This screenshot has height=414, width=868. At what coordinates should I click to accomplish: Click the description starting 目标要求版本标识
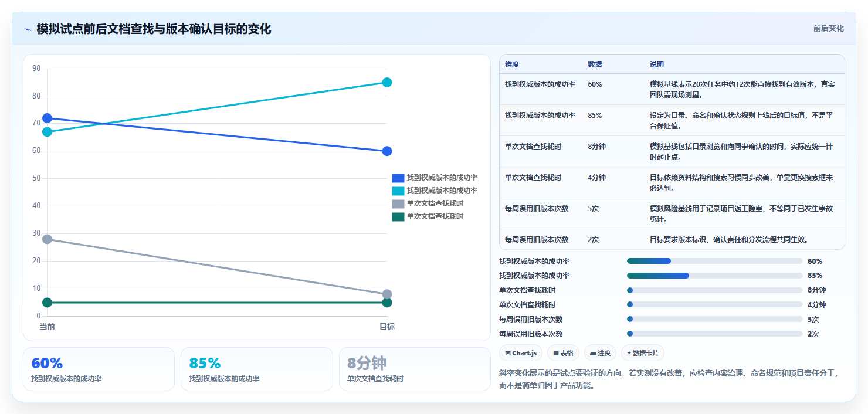729,240
